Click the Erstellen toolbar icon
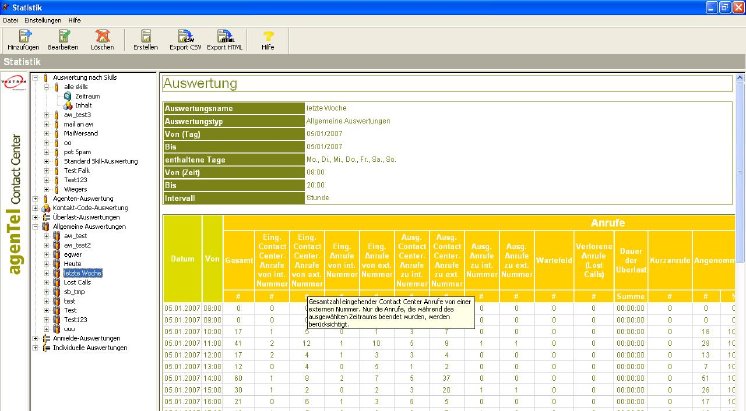 tap(146, 36)
